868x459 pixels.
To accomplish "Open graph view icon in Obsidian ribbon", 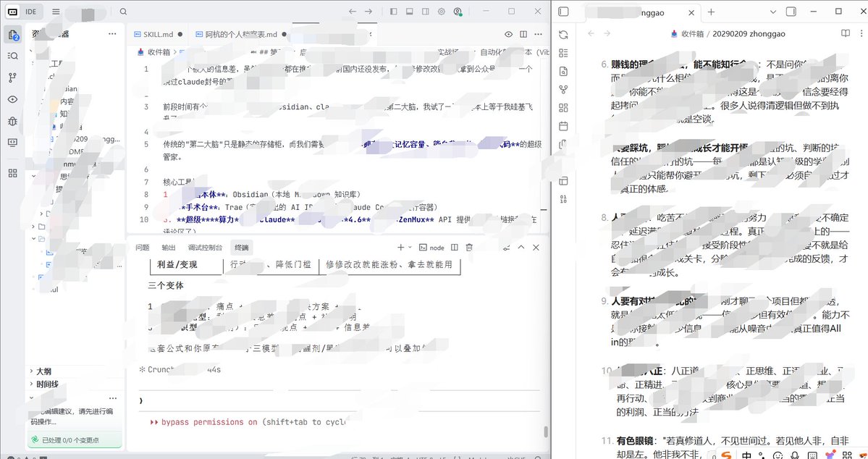I will coord(563,89).
